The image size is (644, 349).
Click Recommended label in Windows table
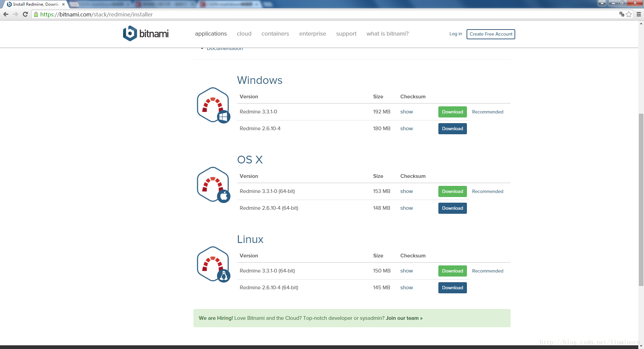[x=488, y=112]
